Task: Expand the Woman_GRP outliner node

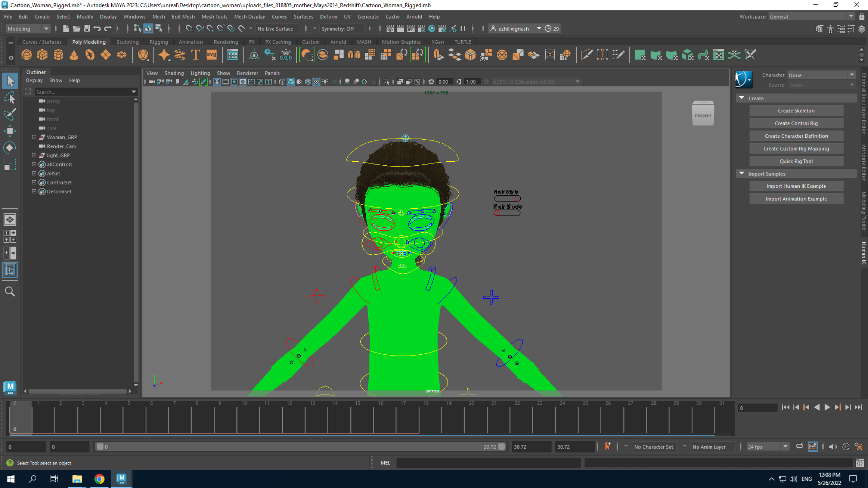Action: (x=34, y=137)
